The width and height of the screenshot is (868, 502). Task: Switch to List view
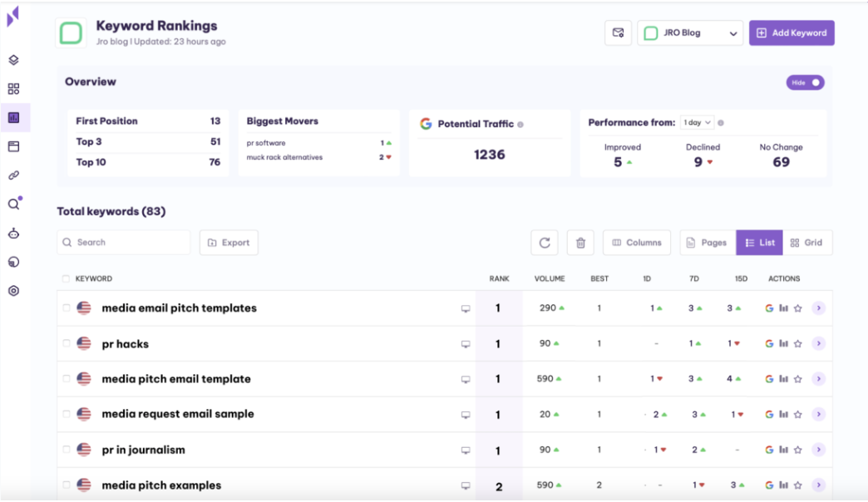click(x=760, y=243)
